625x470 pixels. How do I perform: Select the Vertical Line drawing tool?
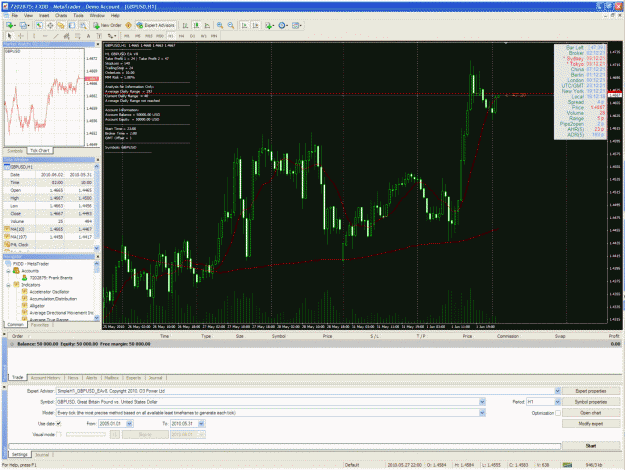(34, 36)
